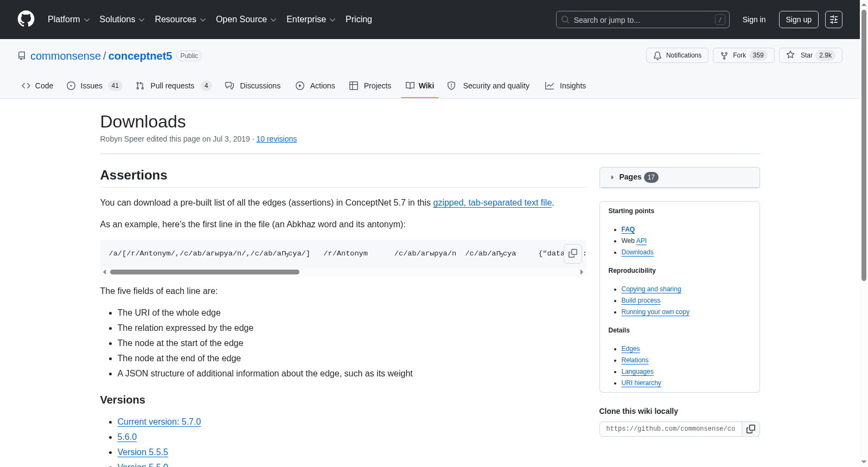868x467 pixels.
Task: Click the Pull requests icon
Action: click(140, 86)
